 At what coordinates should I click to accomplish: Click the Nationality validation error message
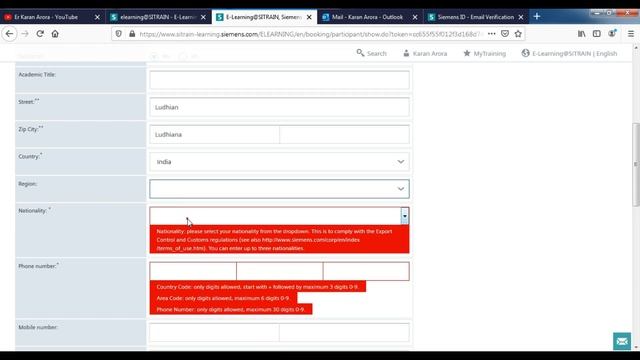point(279,240)
